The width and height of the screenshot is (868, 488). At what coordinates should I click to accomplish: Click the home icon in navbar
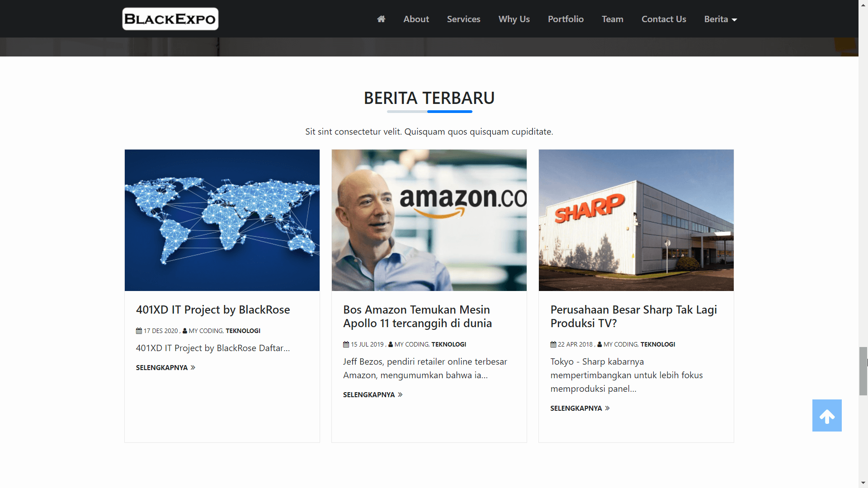point(381,19)
